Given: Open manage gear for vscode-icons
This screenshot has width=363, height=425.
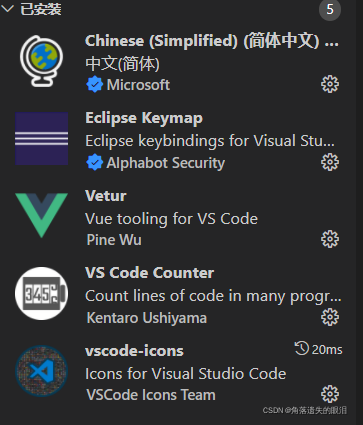Looking at the screenshot, I should [330, 394].
